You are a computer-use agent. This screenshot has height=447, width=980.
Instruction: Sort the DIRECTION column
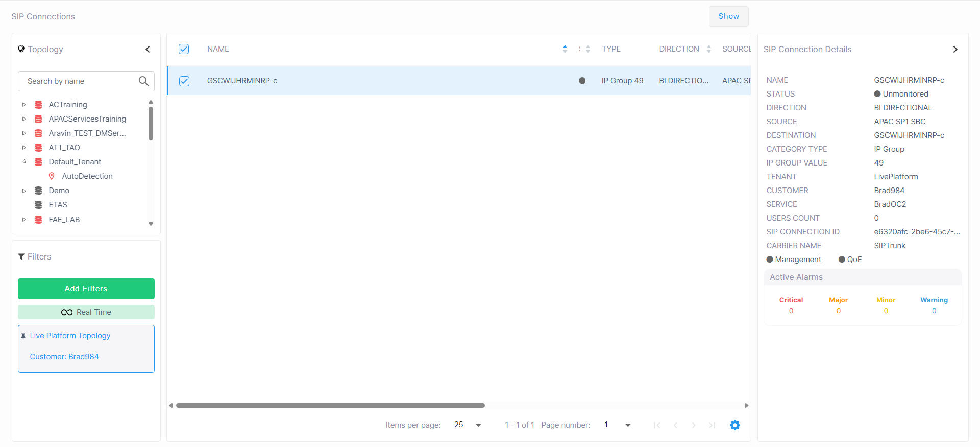coord(708,49)
